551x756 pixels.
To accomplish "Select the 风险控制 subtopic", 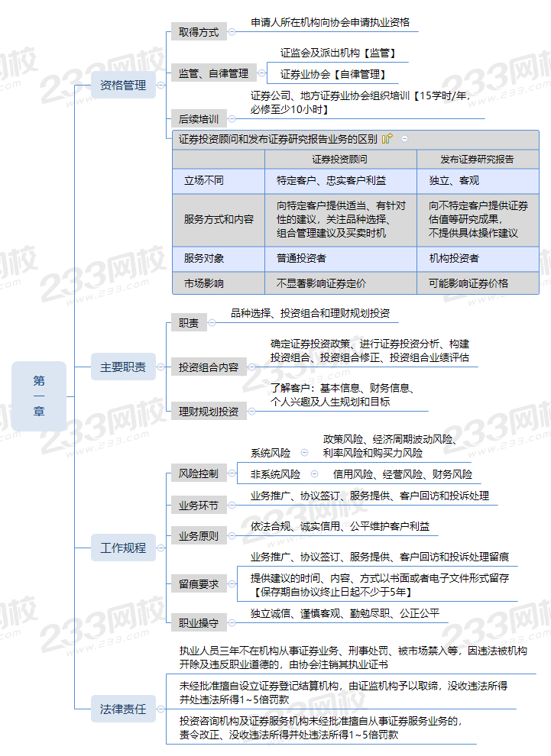I will pos(199,473).
